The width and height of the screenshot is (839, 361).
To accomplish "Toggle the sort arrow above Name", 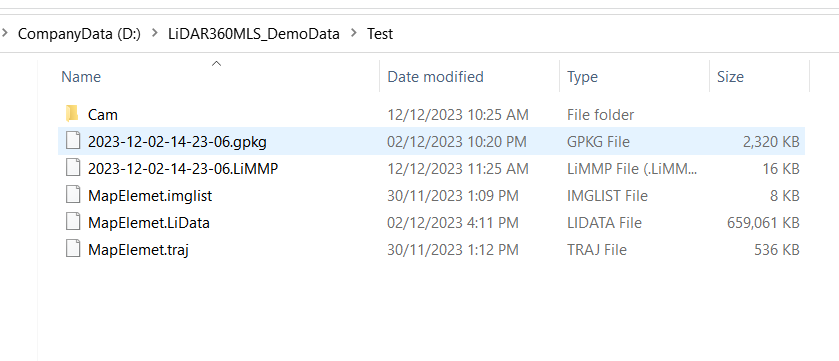I will click(x=216, y=64).
